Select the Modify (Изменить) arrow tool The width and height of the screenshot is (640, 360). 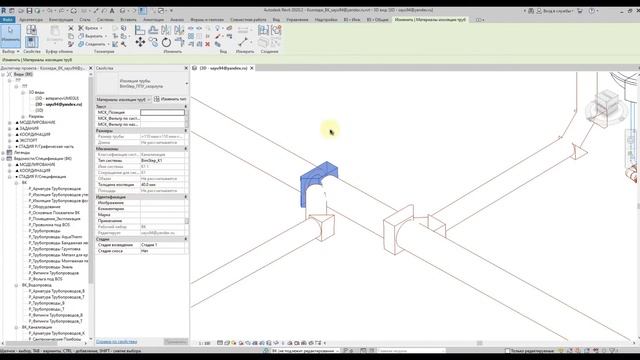coord(10,35)
